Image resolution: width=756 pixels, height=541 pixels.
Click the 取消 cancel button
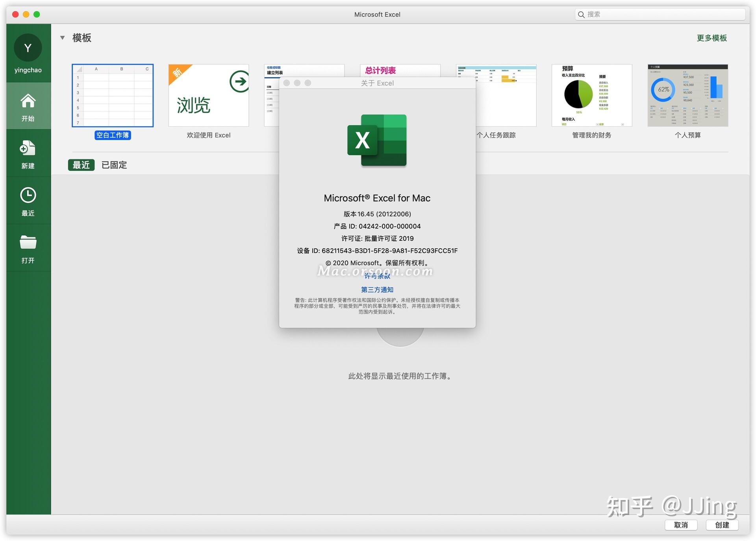pos(681,525)
